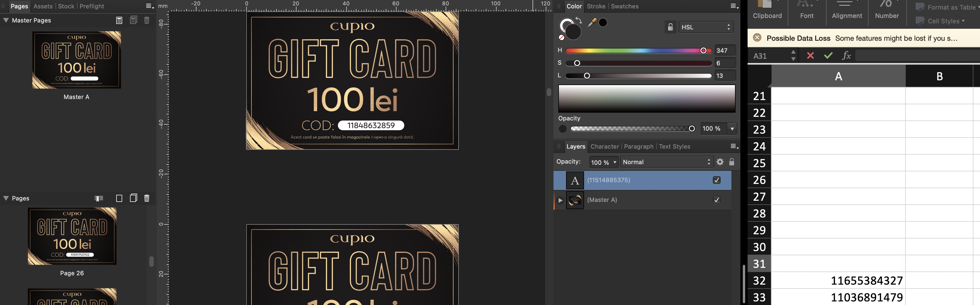Image resolution: width=980 pixels, height=305 pixels.
Task: Click the fx insert function icon in Excel
Action: tap(846, 56)
